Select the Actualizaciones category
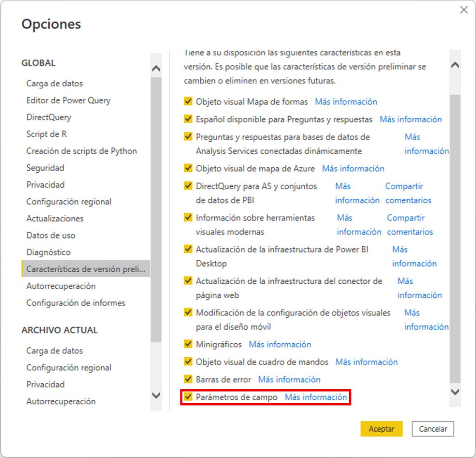 point(55,218)
